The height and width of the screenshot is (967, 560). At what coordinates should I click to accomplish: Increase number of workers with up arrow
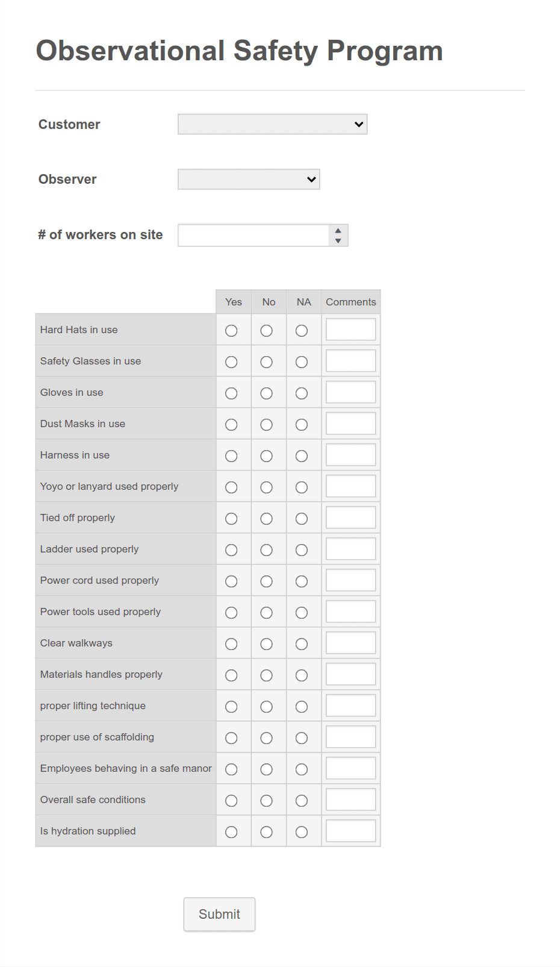pyautogui.click(x=338, y=230)
